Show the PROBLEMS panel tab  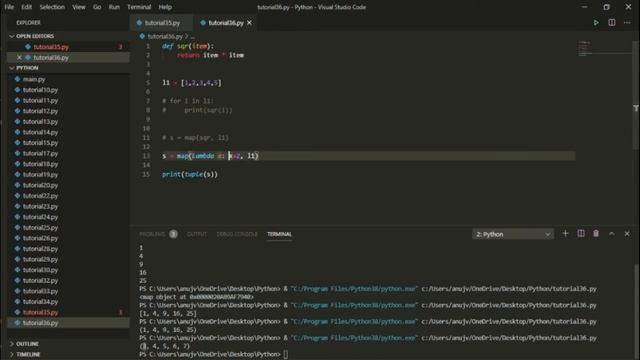(152, 234)
